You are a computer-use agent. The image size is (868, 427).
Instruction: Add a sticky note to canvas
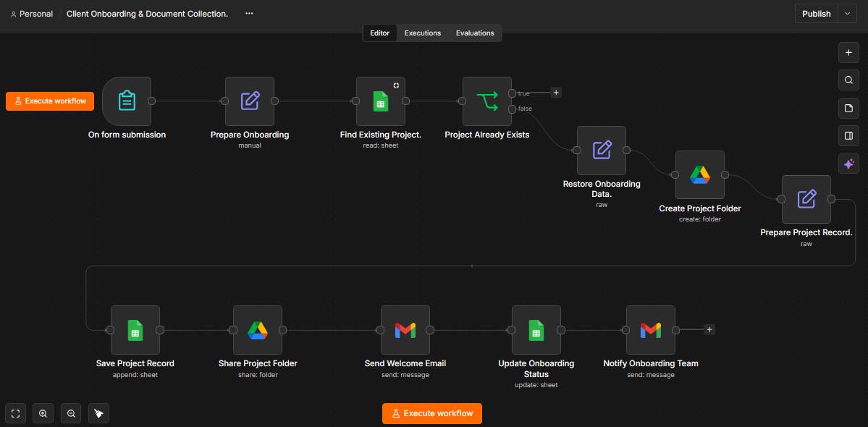pyautogui.click(x=848, y=108)
